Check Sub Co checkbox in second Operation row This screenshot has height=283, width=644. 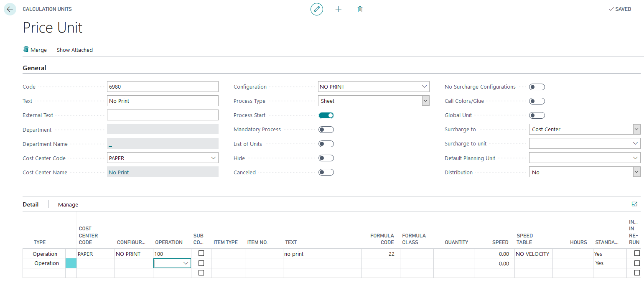point(201,263)
